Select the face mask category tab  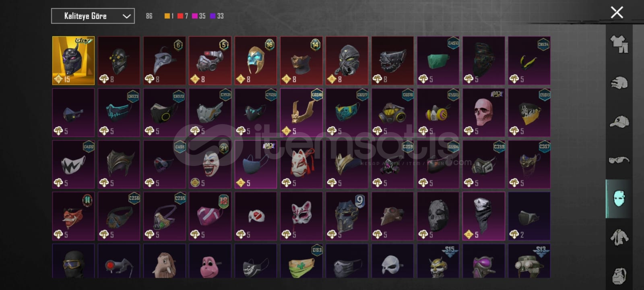pyautogui.click(x=619, y=199)
